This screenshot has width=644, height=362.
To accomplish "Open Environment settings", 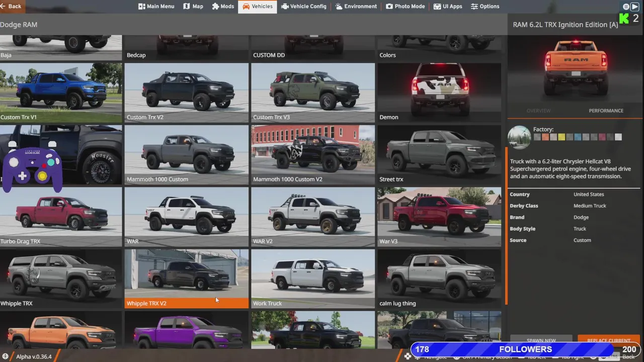I will point(356,7).
